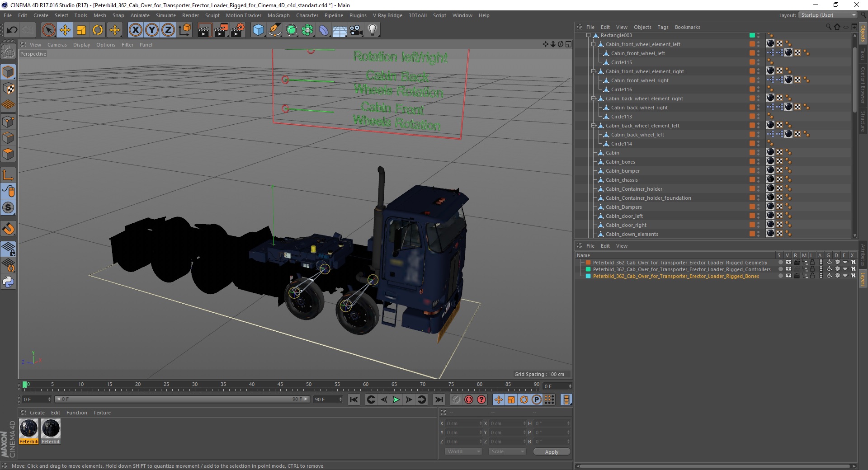Screen dimensions: 868x470
Task: Open the MoGraph menu
Action: tap(278, 15)
